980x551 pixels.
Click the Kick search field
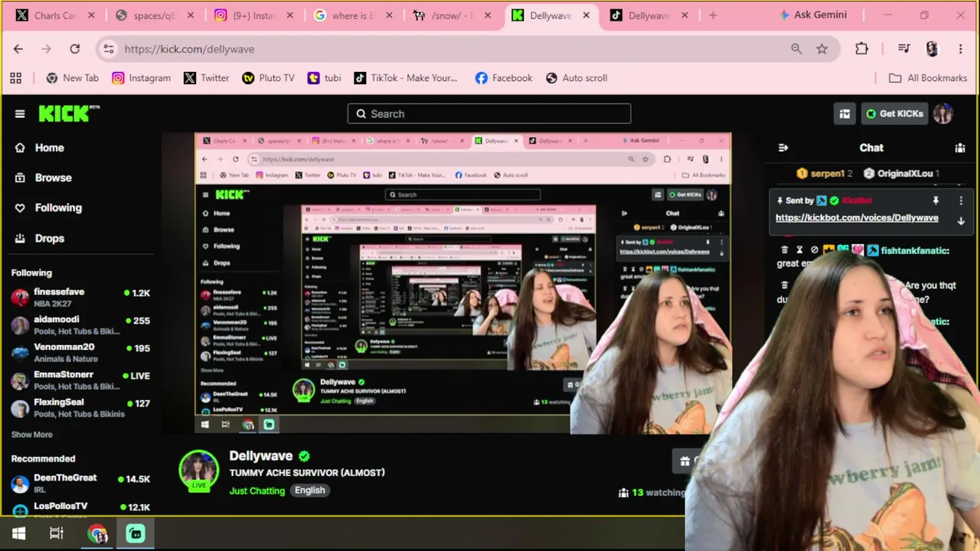[x=489, y=114]
